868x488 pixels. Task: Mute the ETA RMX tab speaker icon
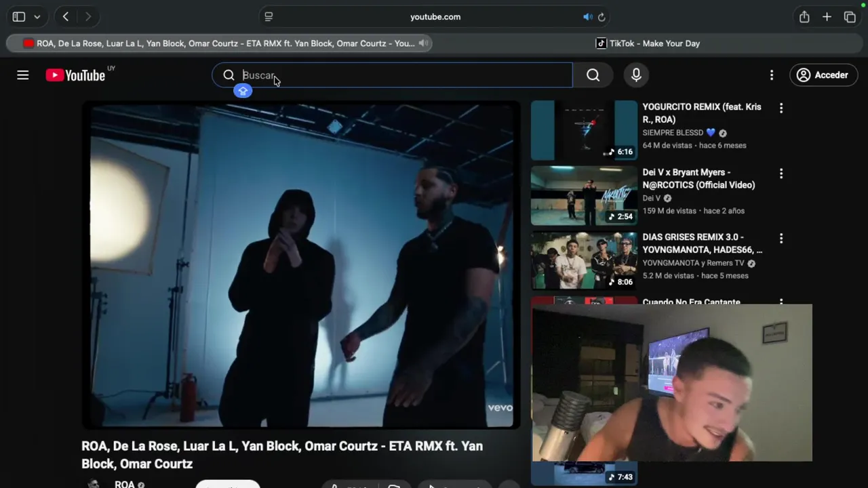pos(423,43)
